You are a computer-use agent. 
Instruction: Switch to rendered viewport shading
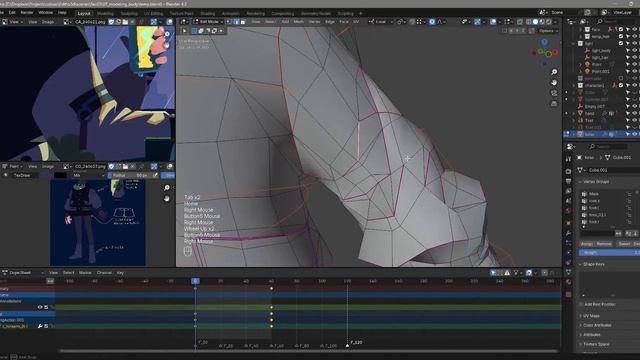point(549,22)
